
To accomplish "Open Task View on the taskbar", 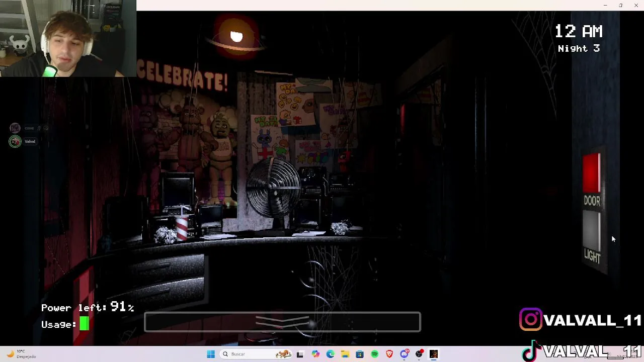I will 300,354.
